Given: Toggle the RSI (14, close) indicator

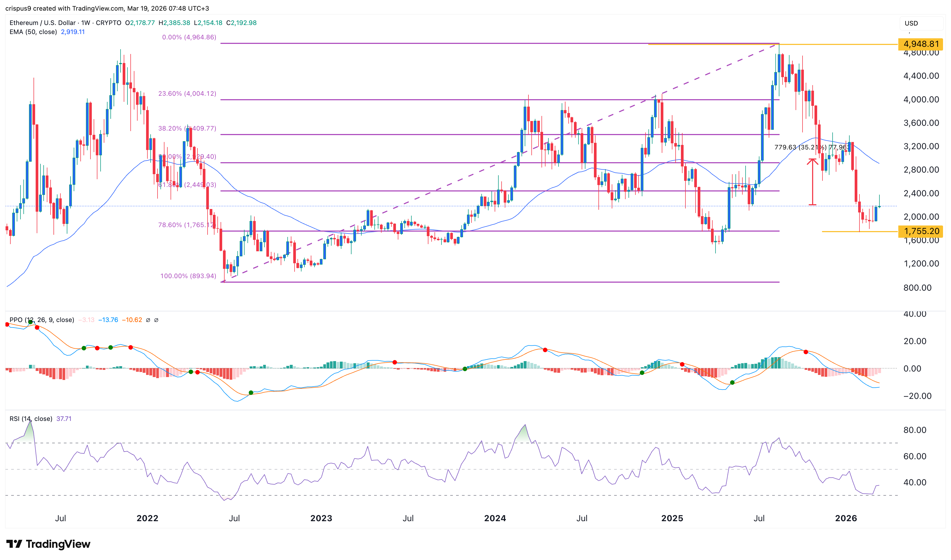Looking at the screenshot, I should (x=30, y=419).
